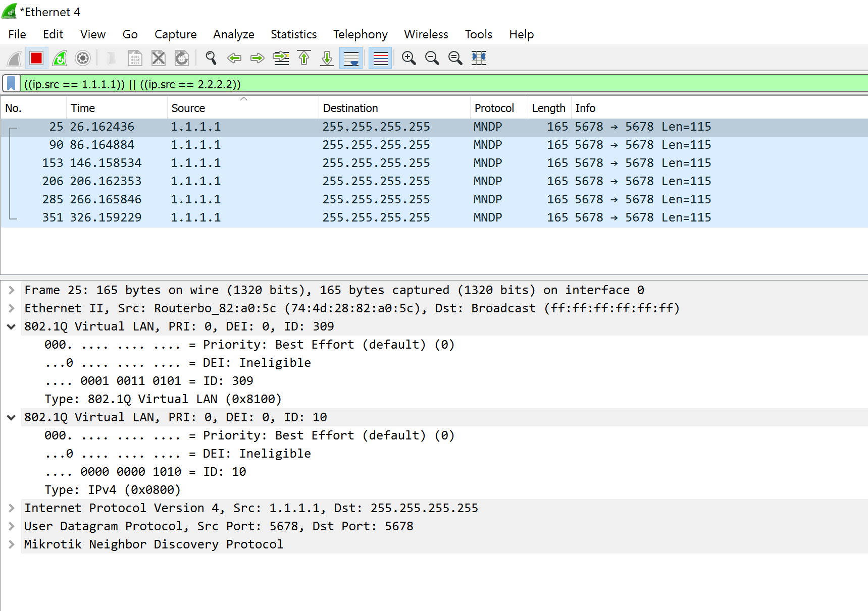Toggle packet list colorization
This screenshot has width=868, height=611.
380,58
